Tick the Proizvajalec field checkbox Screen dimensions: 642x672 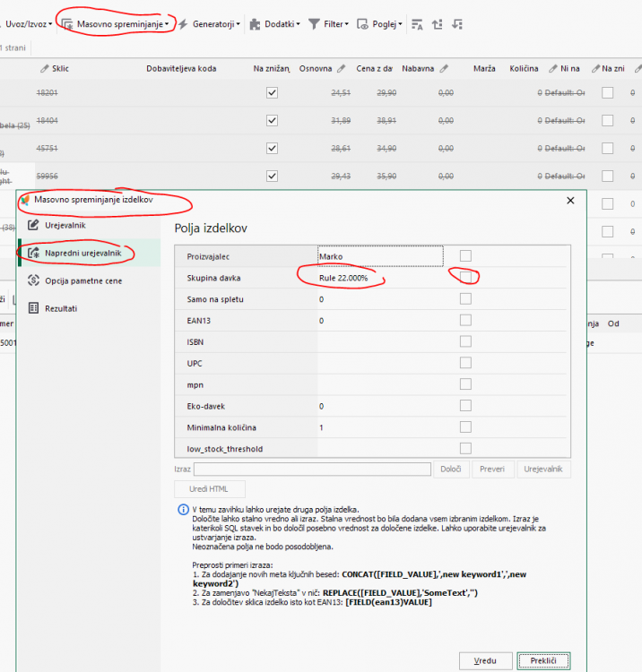point(465,256)
